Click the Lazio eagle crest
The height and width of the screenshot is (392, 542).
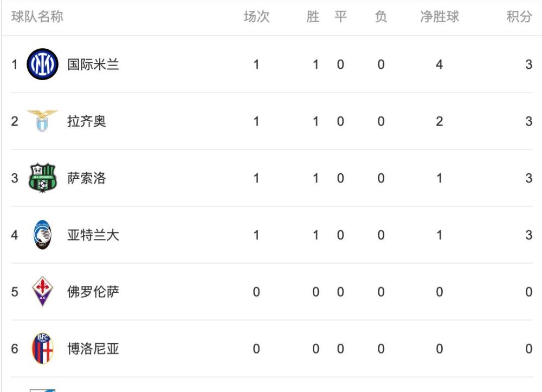[42, 121]
